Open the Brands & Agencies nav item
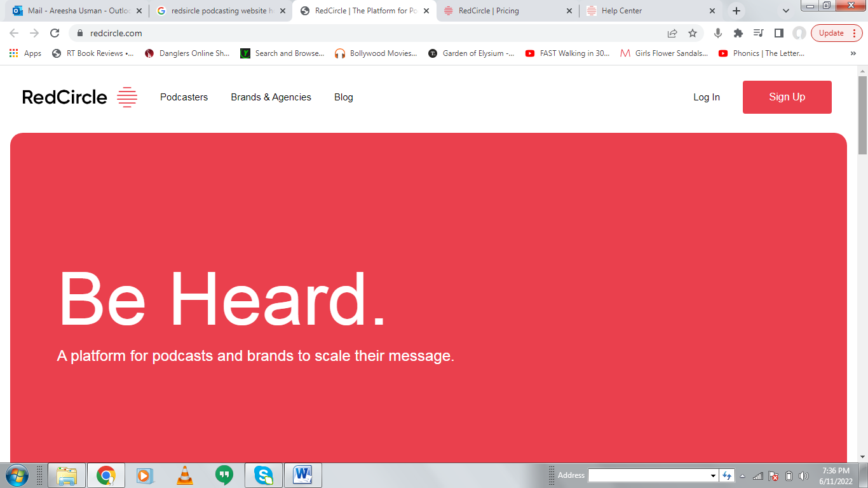This screenshot has width=868, height=488. pos(271,97)
